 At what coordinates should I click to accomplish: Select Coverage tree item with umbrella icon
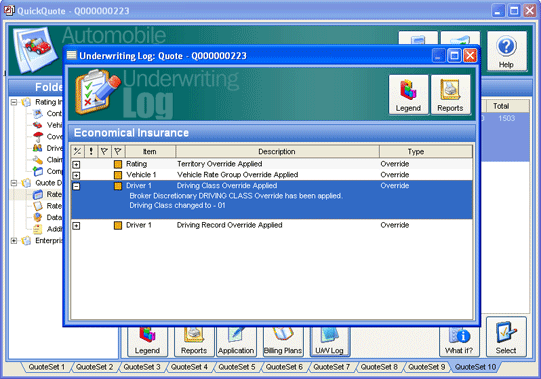pyautogui.click(x=47, y=137)
